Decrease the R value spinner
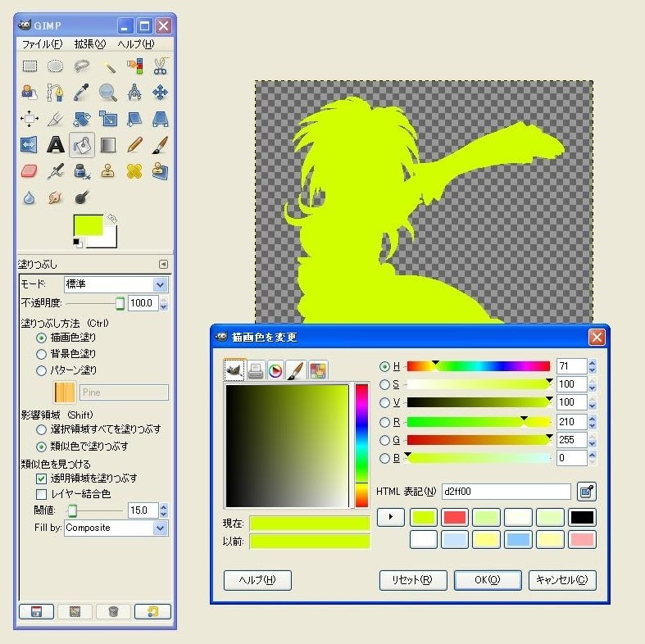 coord(593,425)
